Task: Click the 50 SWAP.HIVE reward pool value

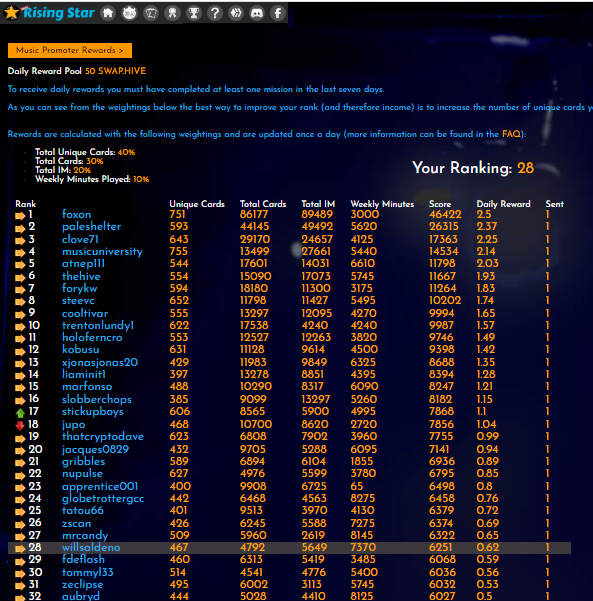Action: 115,71
